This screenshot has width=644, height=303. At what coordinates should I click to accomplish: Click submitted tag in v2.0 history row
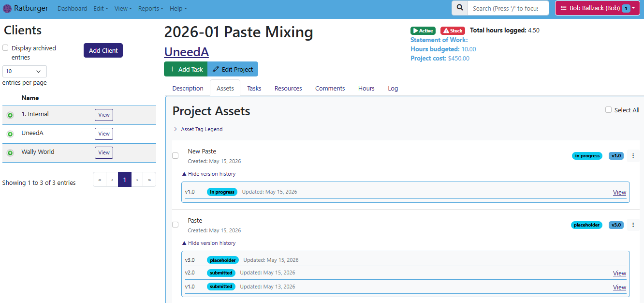221,273
